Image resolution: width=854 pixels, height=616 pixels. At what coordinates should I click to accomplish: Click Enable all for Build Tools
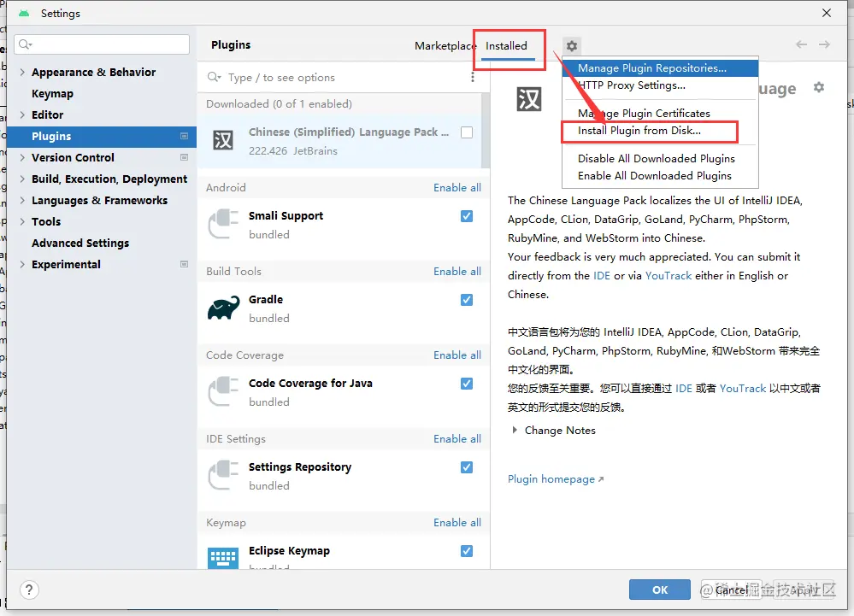(457, 272)
